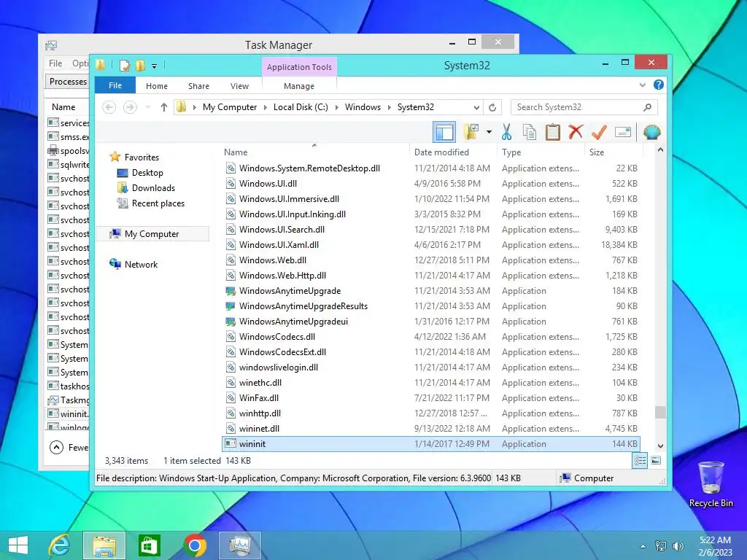Click the orange checkmark Properties icon
Viewport: 747px width, 560px height.
(x=599, y=132)
